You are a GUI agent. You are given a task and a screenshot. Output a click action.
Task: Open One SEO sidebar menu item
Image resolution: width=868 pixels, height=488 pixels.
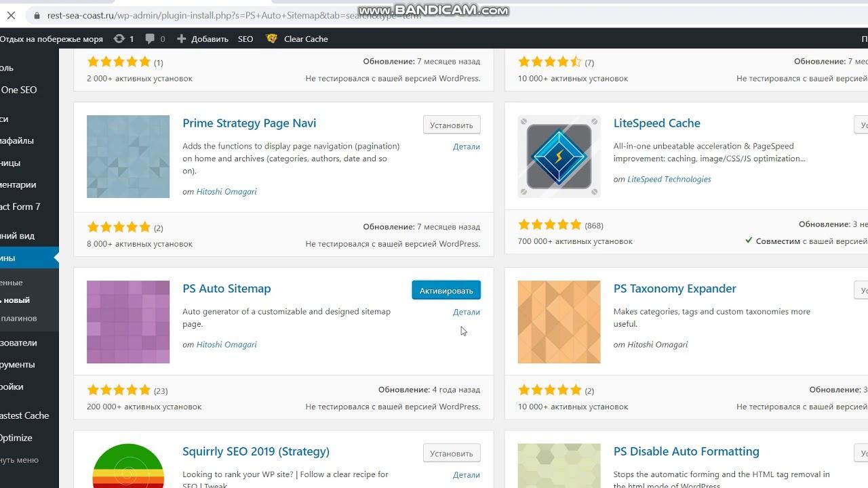point(29,89)
